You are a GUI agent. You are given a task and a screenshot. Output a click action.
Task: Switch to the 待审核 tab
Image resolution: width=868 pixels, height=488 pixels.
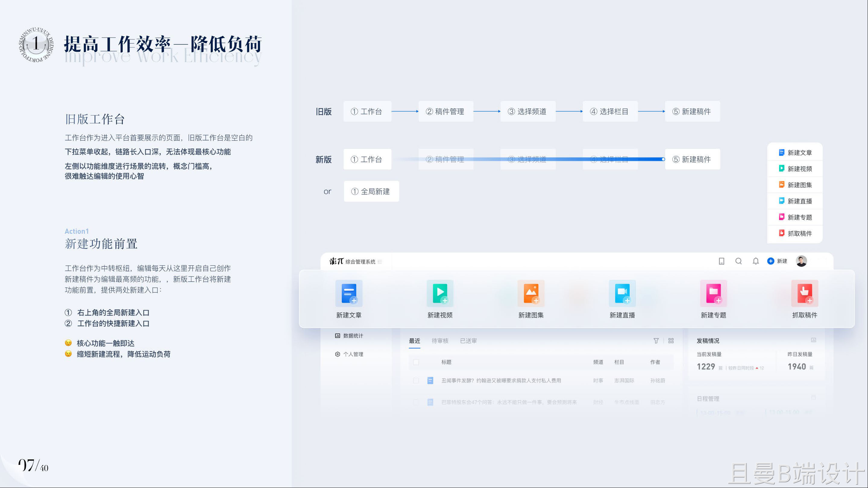tap(440, 341)
